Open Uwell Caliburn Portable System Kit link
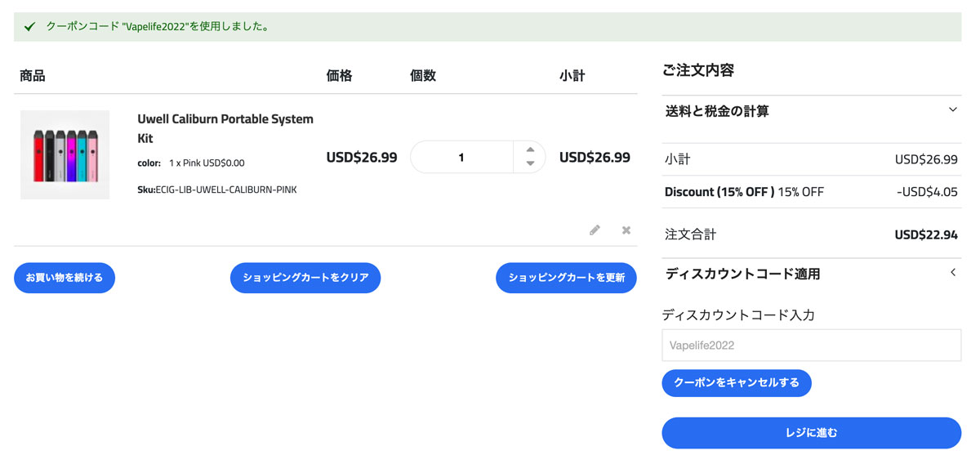 225,128
